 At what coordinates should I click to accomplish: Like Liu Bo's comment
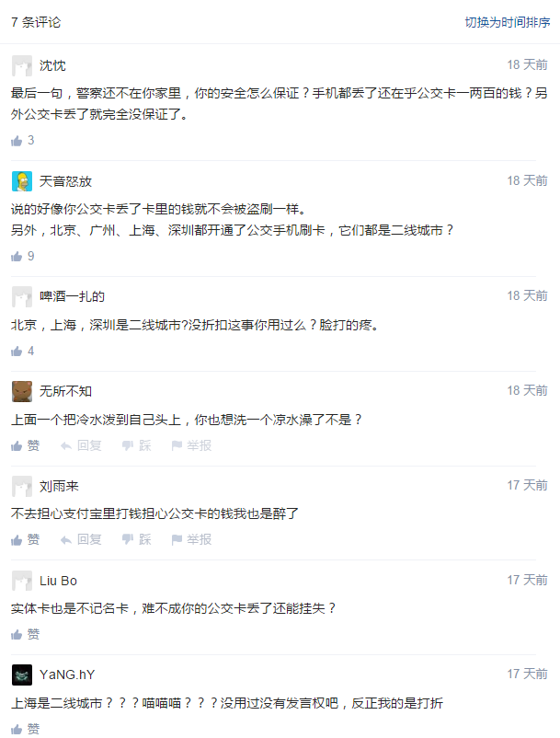point(25,635)
